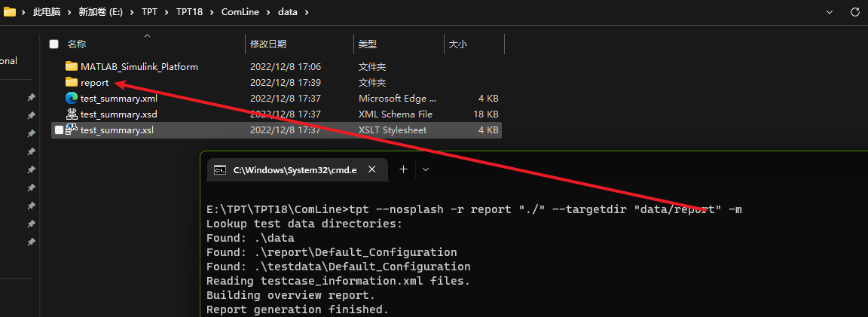Expand the chevron after TPT in the path
The height and width of the screenshot is (317, 868).
pos(167,11)
